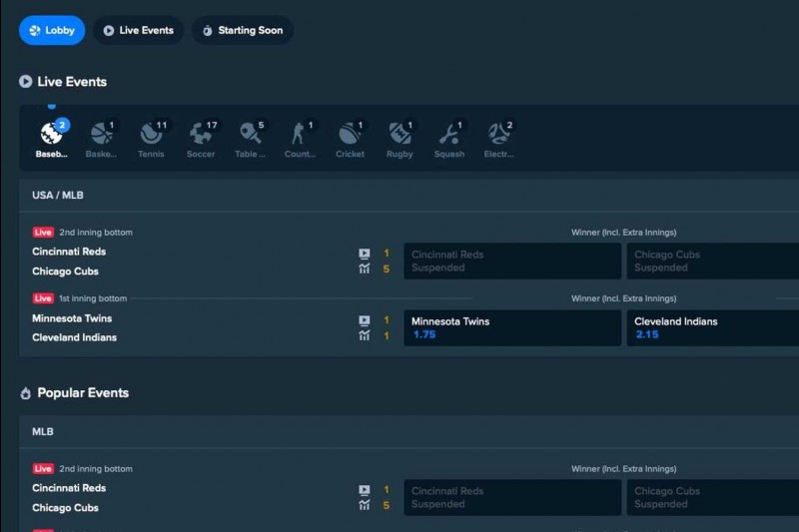
Task: Select the Table Tennis sport icon
Action: [x=251, y=140]
